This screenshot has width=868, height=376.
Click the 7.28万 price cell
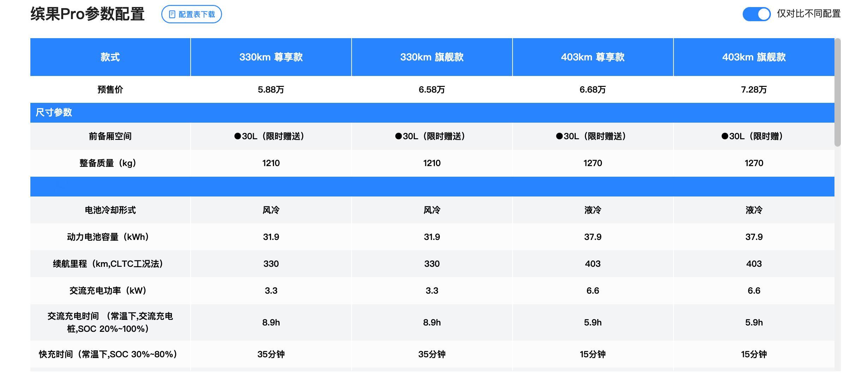coord(754,89)
